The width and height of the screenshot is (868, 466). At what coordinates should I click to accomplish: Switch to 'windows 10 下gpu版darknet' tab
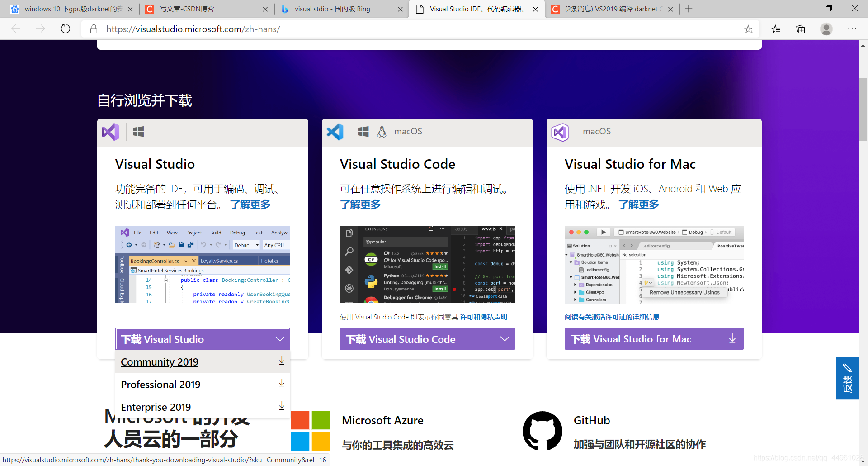point(71,9)
